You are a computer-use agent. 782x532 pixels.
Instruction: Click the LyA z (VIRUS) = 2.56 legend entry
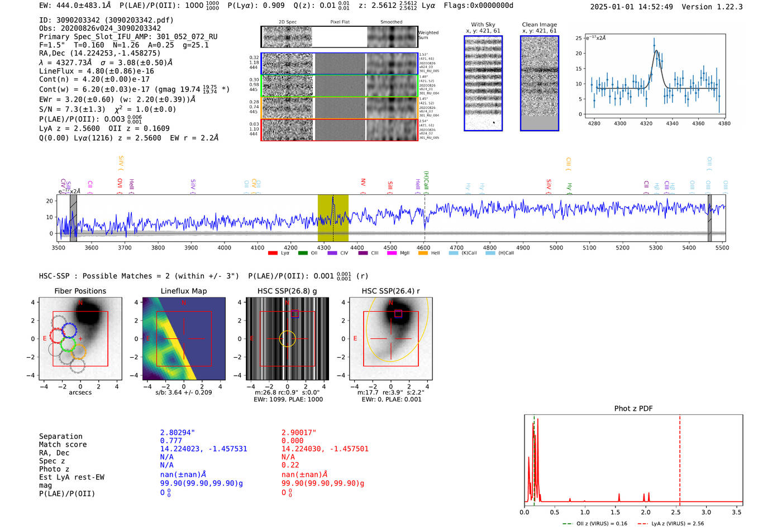click(671, 524)
